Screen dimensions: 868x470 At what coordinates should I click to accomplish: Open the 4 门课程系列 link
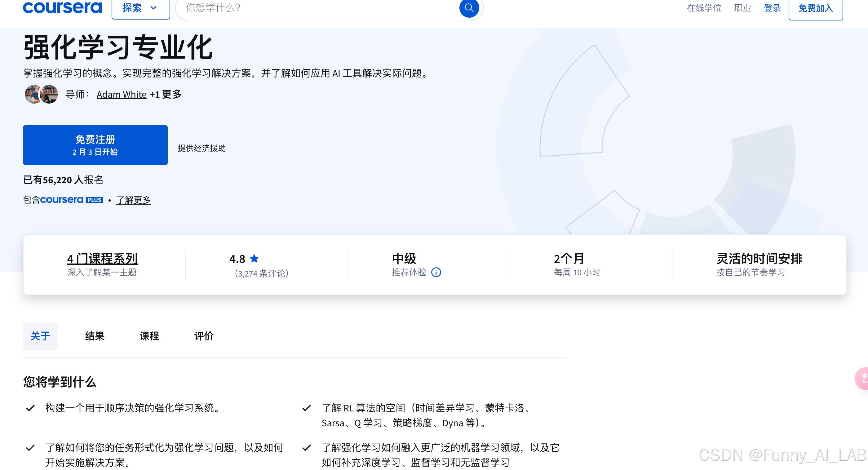[102, 259]
